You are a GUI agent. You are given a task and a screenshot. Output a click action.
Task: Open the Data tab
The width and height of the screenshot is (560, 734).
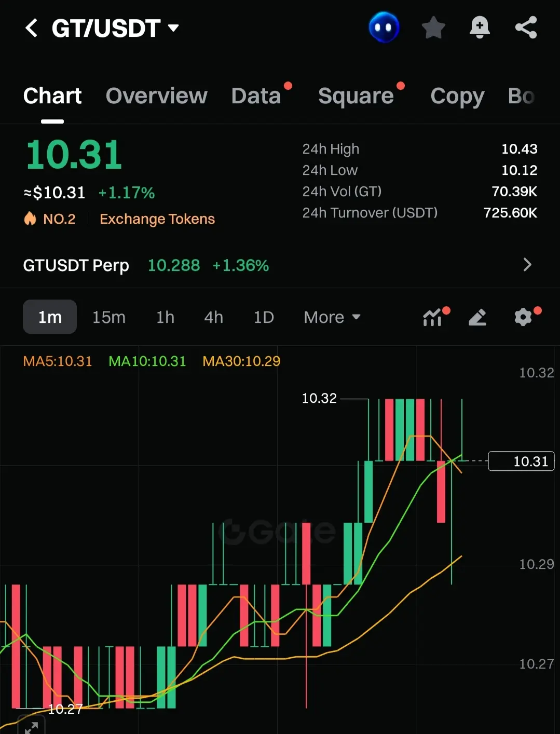[256, 96]
